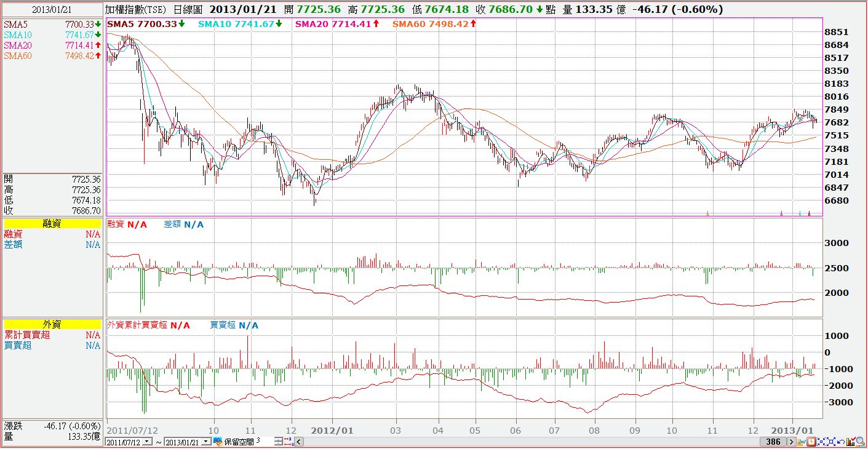Click the red arrows interval spacing icon
Viewport: 868px width, 449px height.
point(289,442)
